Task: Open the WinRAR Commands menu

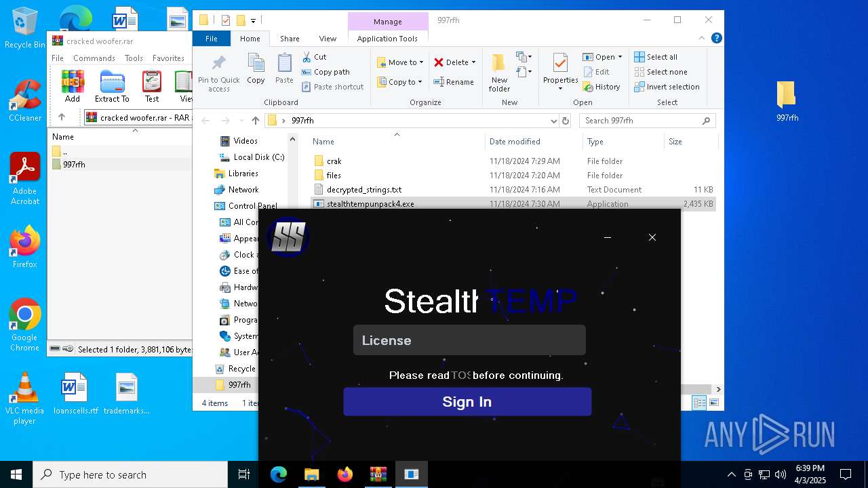Action: pos(94,58)
